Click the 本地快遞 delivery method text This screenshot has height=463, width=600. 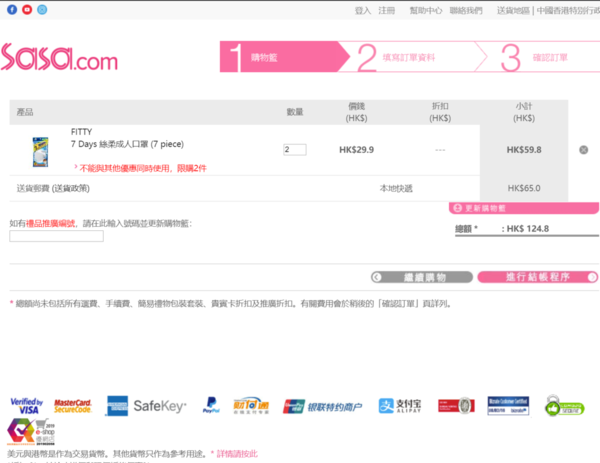[x=396, y=188]
